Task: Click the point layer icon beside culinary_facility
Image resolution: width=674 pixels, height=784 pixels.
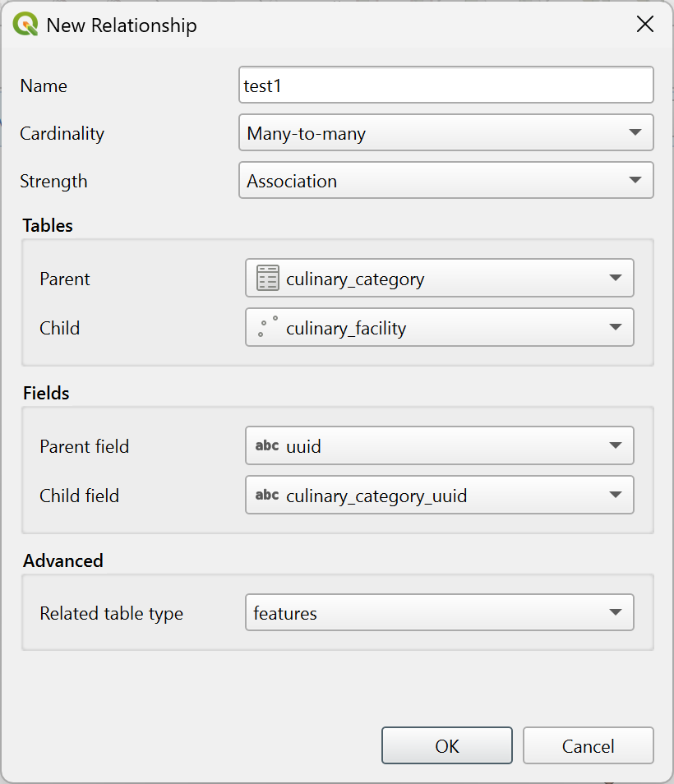Action: [x=268, y=328]
